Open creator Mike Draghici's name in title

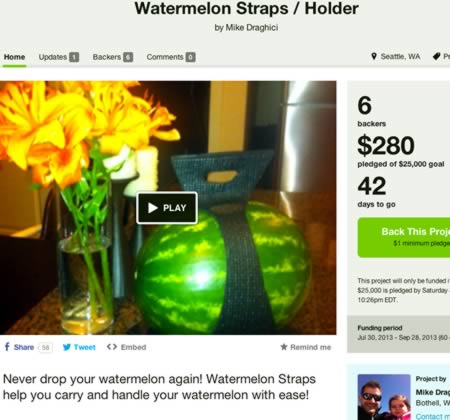click(252, 27)
